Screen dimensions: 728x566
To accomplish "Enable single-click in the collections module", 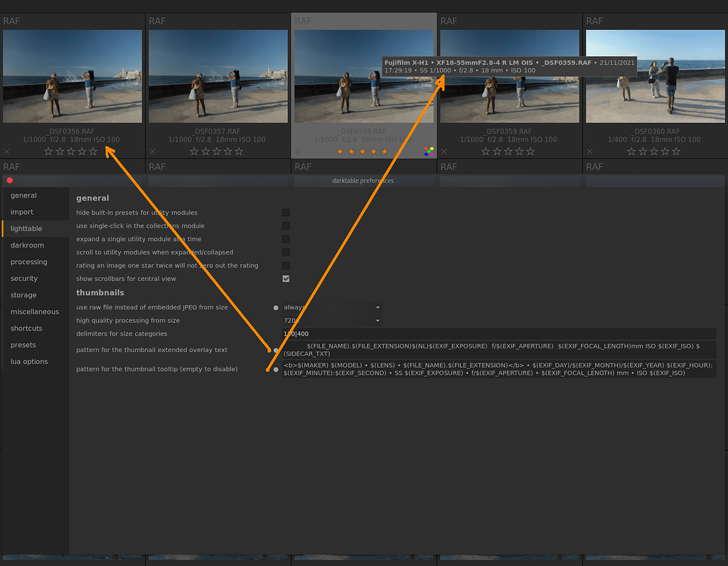I will [286, 225].
